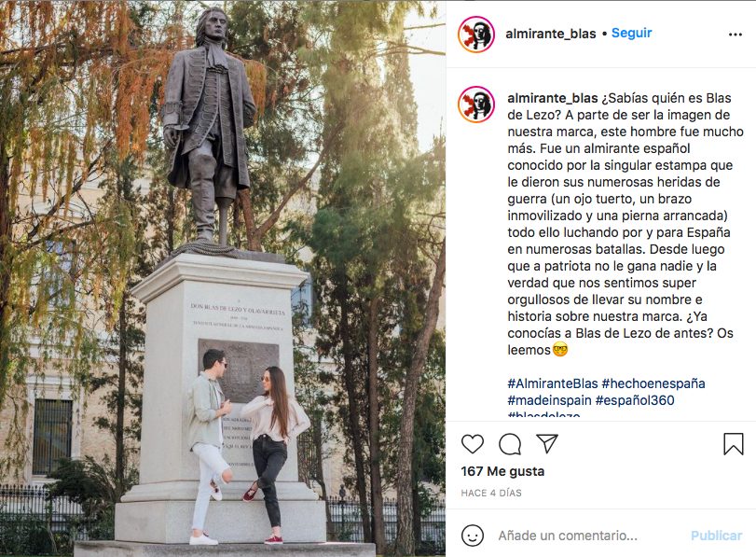Open emoji picker smiley icon
This screenshot has height=557, width=756.
pyautogui.click(x=473, y=536)
